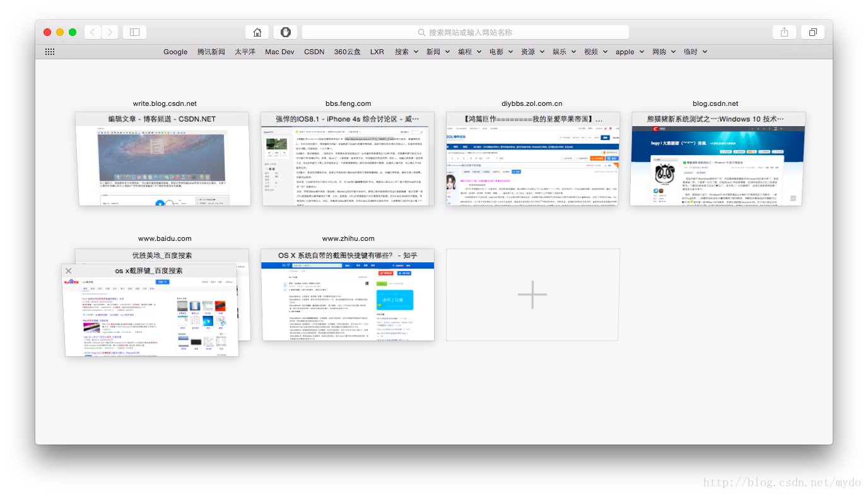Viewport: 868px width, 495px height.
Task: Expand the apple bookmarks folder
Action: 630,52
